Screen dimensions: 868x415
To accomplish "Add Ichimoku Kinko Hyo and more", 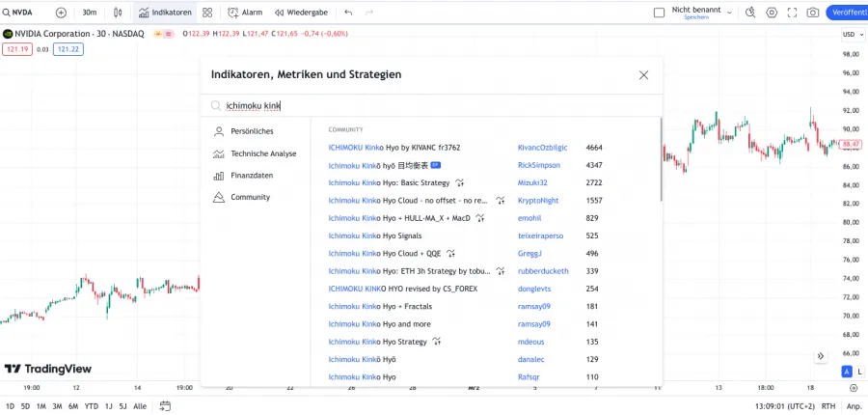I will click(379, 324).
